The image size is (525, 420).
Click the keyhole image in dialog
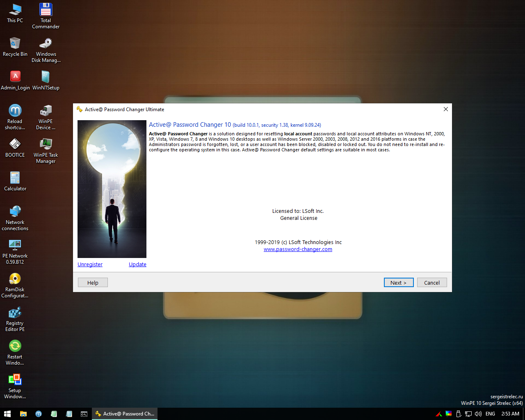[112, 189]
